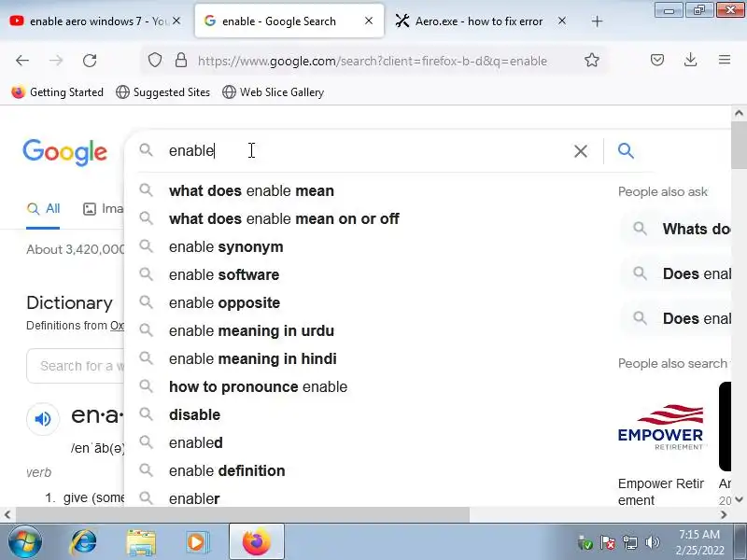Viewport: 747px width, 560px height.
Task: Play the audio pronunciation of enable
Action: [43, 419]
